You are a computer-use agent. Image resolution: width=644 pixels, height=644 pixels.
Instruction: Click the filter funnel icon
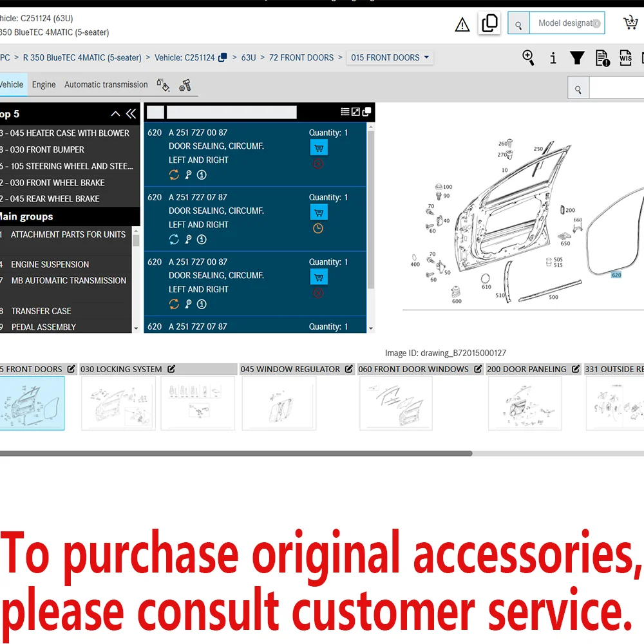(x=577, y=58)
